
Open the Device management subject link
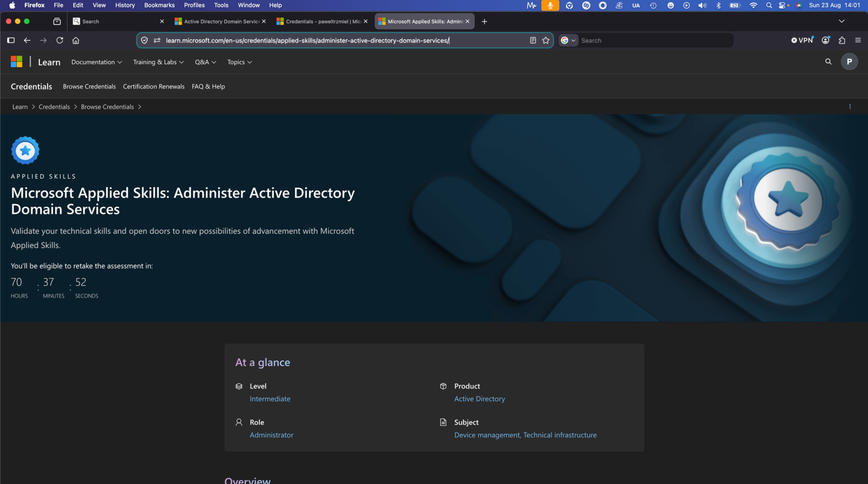[487, 435]
